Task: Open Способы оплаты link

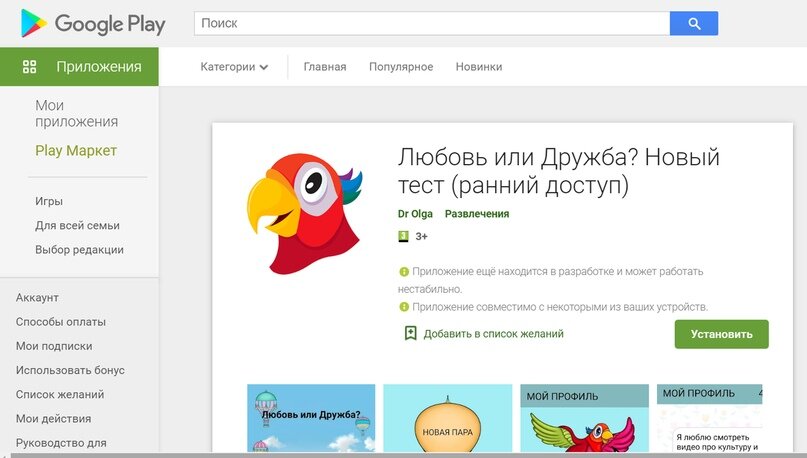Action: 61,322
